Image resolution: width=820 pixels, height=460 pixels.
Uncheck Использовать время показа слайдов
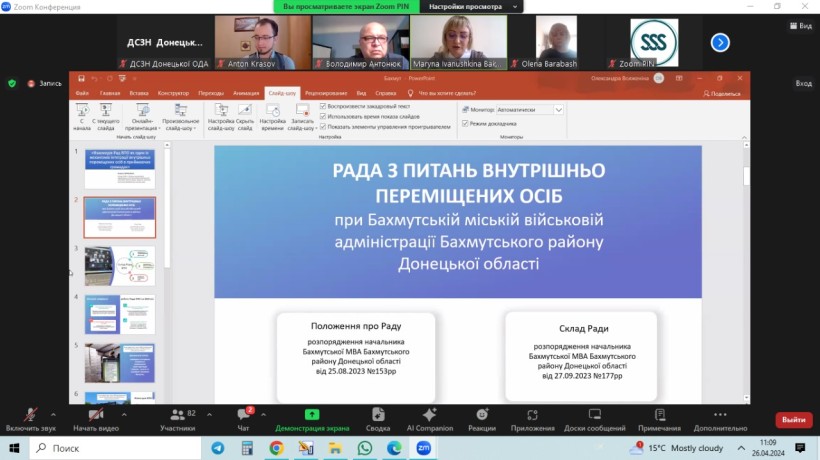[323, 116]
